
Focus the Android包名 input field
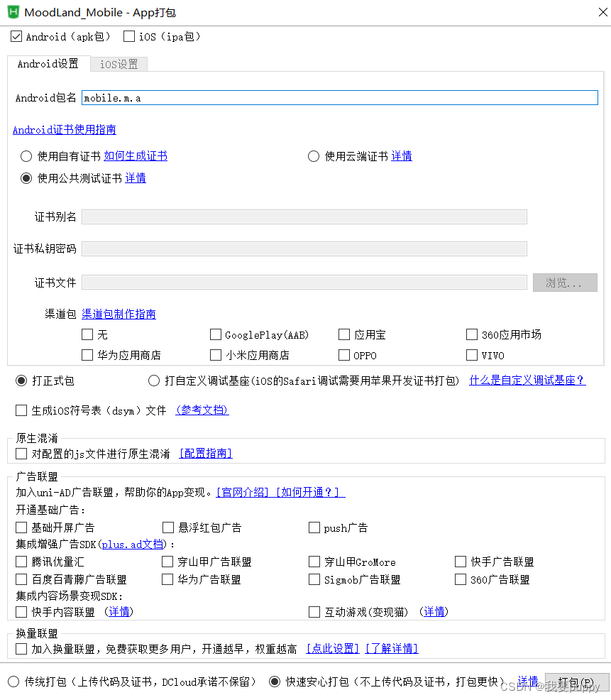click(340, 98)
